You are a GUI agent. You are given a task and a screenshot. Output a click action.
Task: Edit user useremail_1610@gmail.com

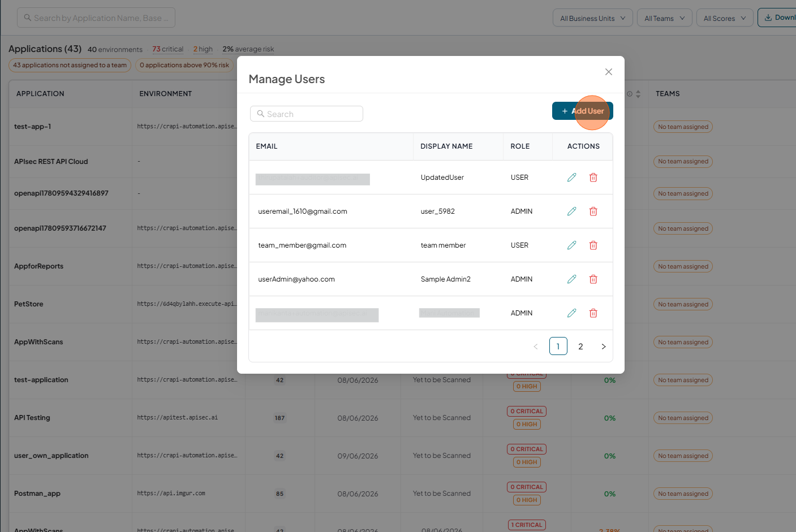(572, 211)
